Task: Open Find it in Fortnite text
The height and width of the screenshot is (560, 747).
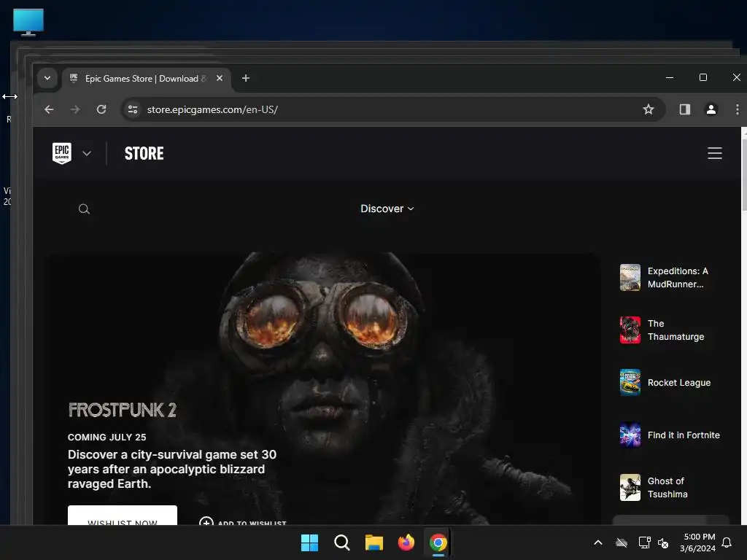Action: [x=684, y=435]
